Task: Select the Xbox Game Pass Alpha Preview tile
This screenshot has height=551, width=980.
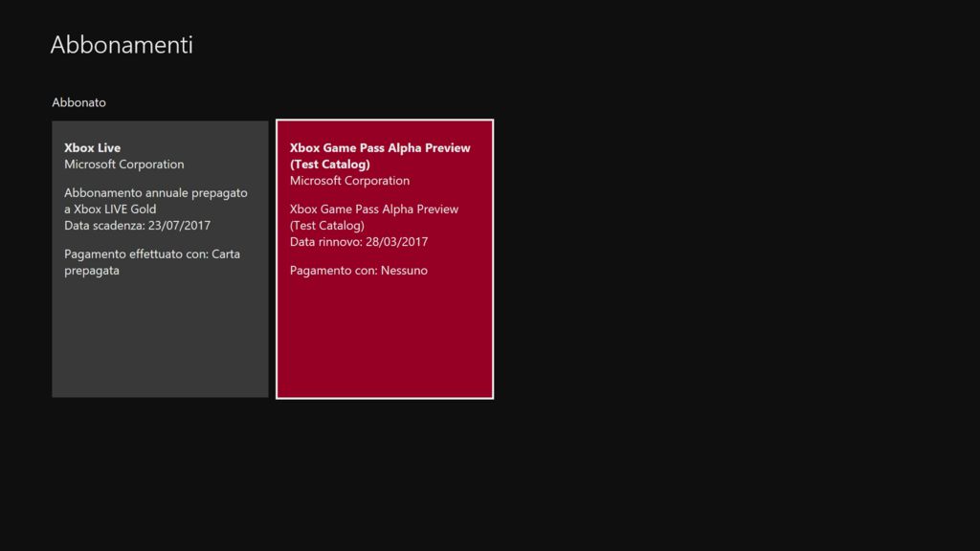Action: pos(385,259)
